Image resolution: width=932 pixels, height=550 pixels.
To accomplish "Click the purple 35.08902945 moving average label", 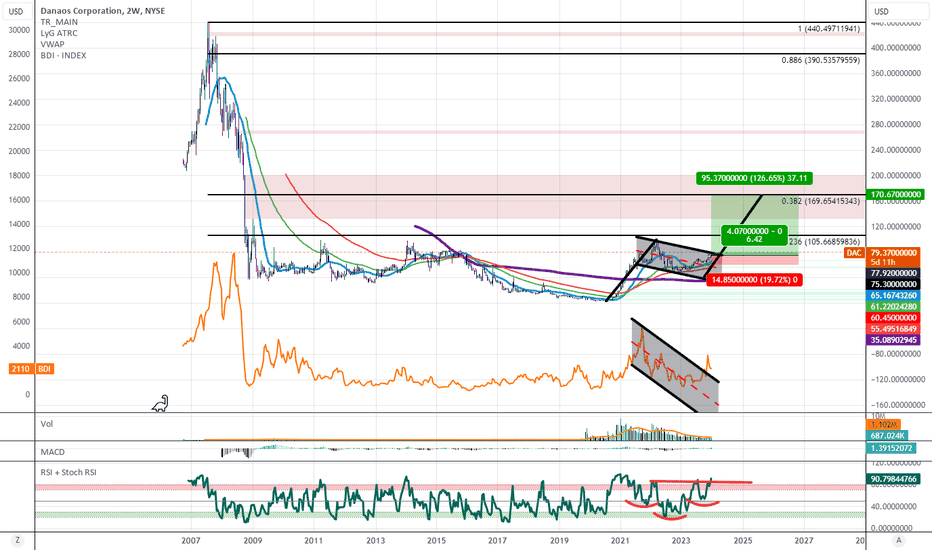I will point(893,340).
